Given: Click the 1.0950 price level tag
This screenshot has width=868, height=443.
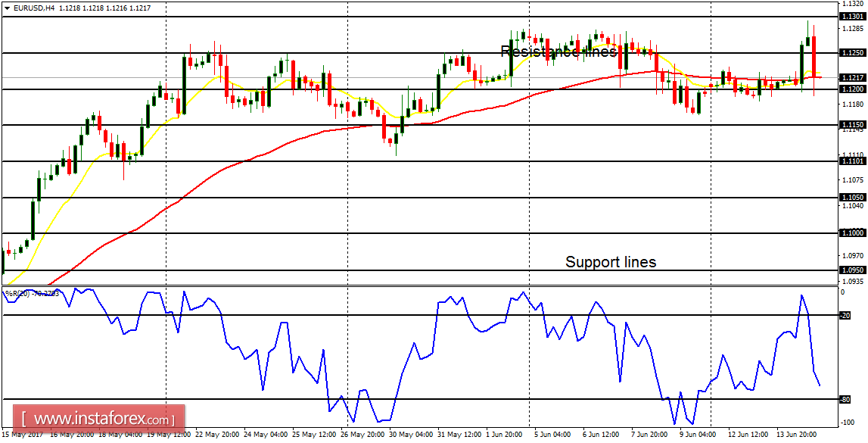Looking at the screenshot, I should (x=853, y=270).
